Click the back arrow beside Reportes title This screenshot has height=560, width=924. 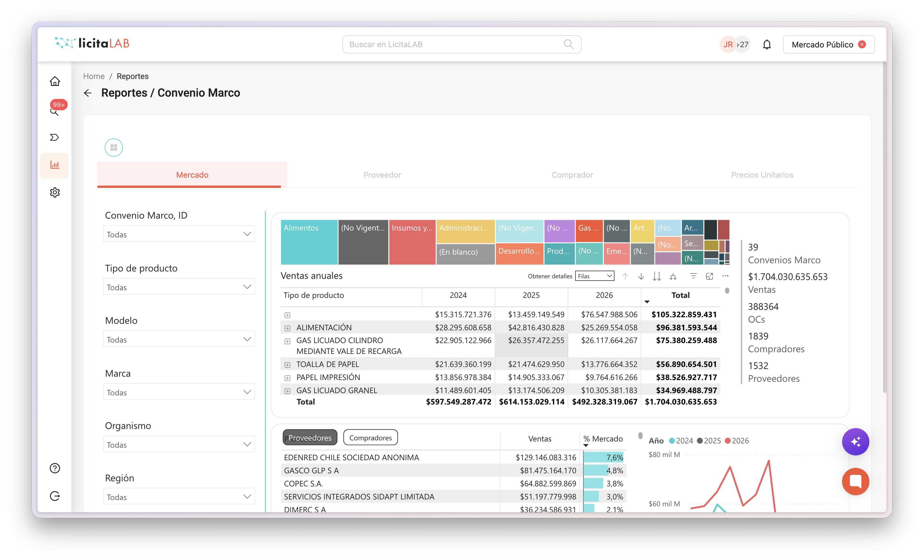88,93
